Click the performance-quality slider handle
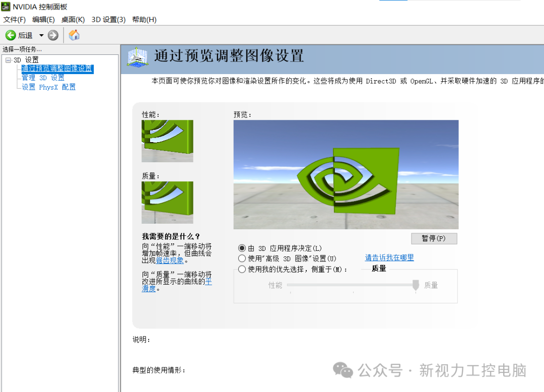The height and width of the screenshot is (392, 544). pyautogui.click(x=416, y=285)
